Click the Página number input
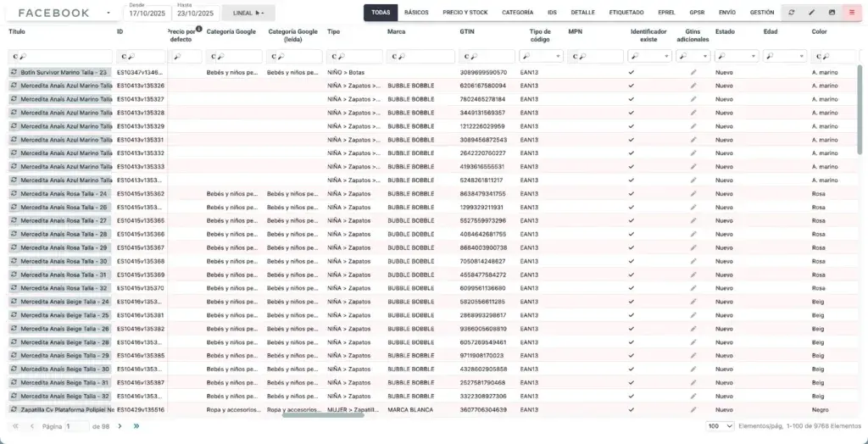 [76, 426]
